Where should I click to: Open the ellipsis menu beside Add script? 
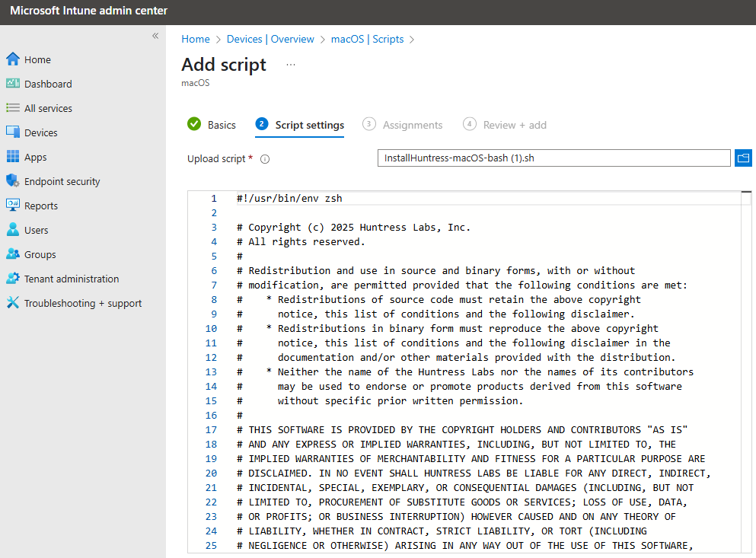click(x=291, y=65)
